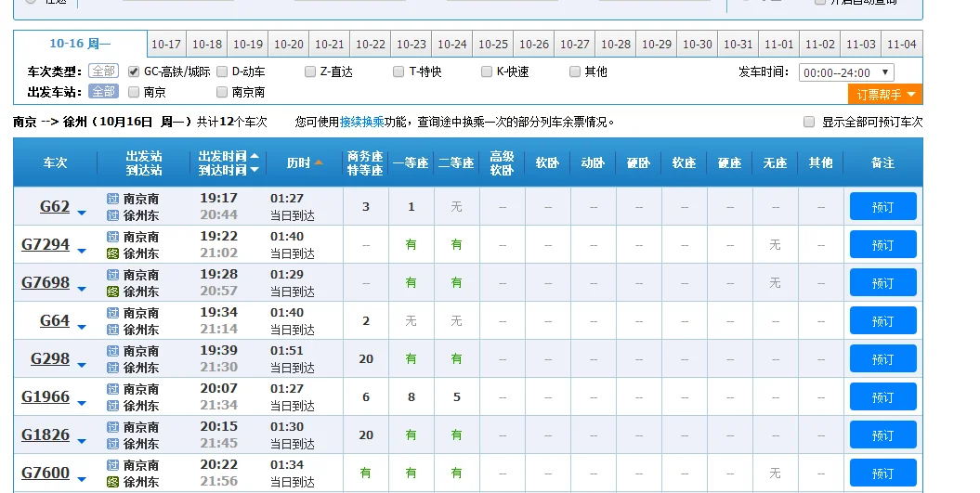Switch to the 10-25 date tab
The height and width of the screenshot is (493, 980).
coord(493,45)
